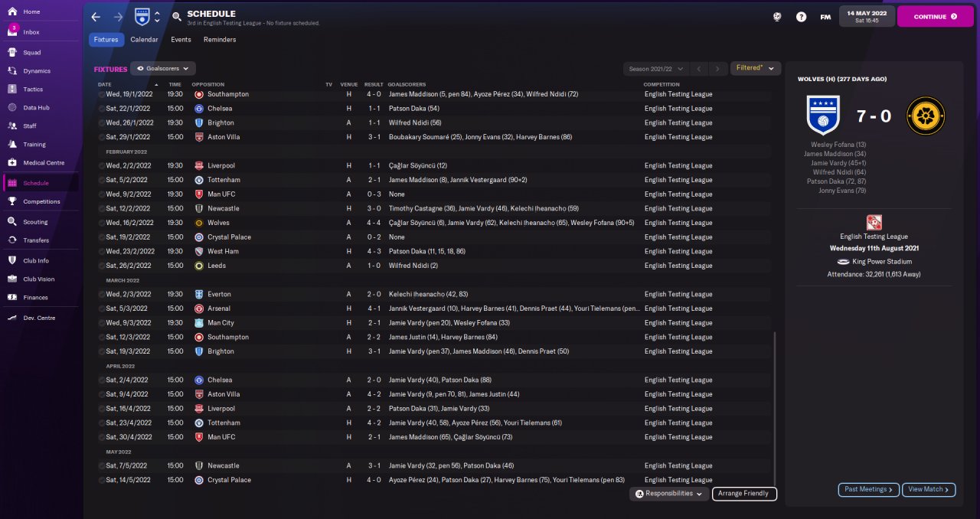Select the Southampton fixture on 19/1/2022
The image size is (980, 519).
434,94
